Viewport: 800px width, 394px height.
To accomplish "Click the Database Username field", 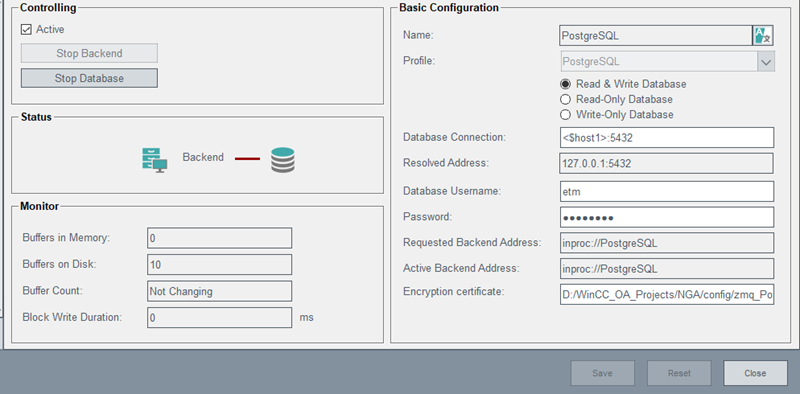I will (x=667, y=191).
